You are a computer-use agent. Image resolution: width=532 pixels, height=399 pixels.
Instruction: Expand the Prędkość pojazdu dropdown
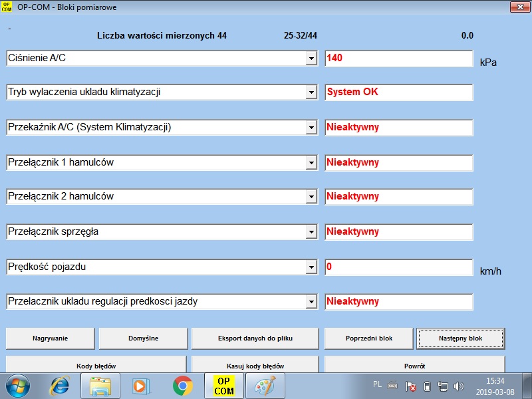click(311, 267)
